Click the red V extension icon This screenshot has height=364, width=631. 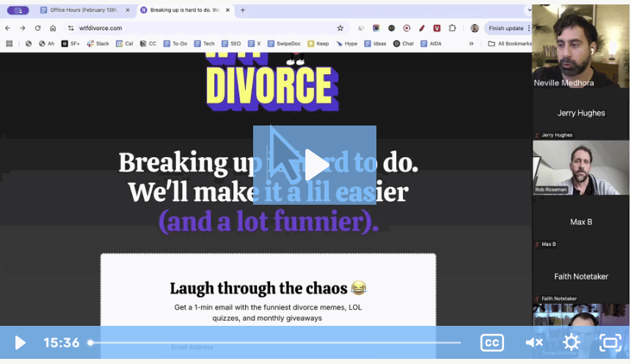coord(437,28)
